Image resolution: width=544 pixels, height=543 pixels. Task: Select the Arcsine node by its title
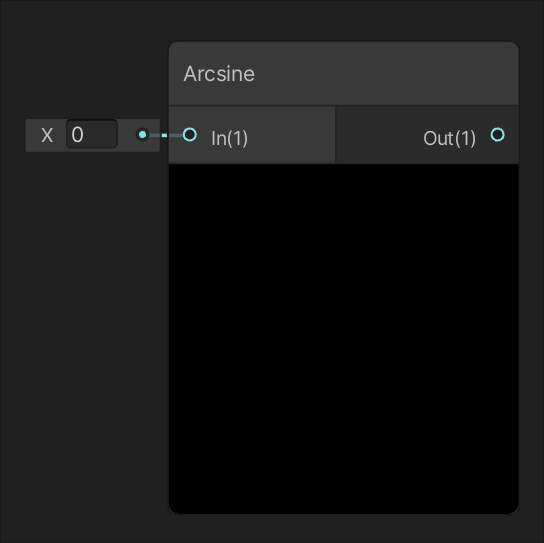219,74
